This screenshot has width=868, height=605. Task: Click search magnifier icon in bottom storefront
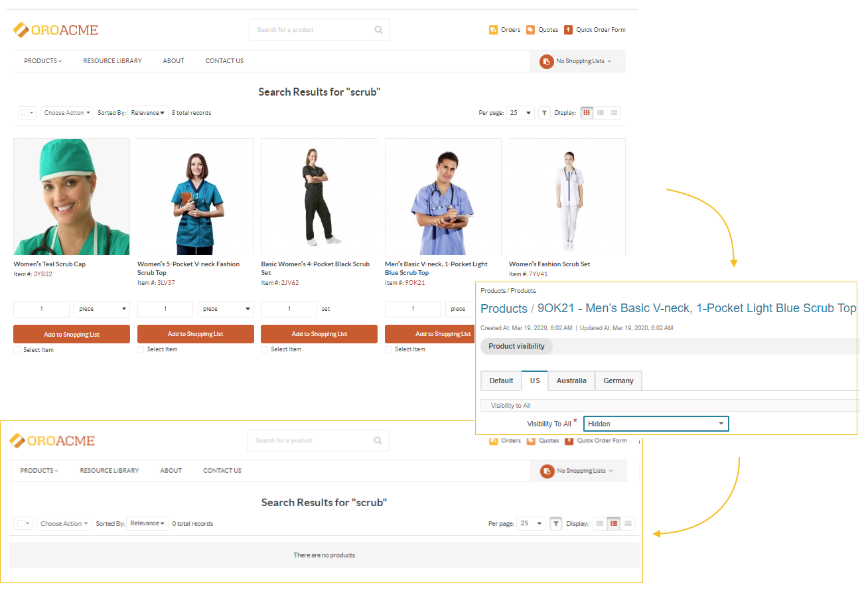378,440
